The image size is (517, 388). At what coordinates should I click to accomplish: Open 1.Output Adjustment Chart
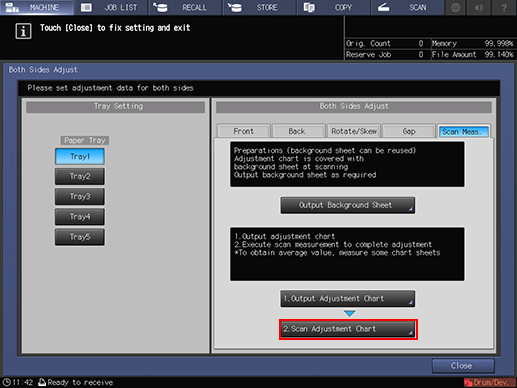tap(348, 298)
